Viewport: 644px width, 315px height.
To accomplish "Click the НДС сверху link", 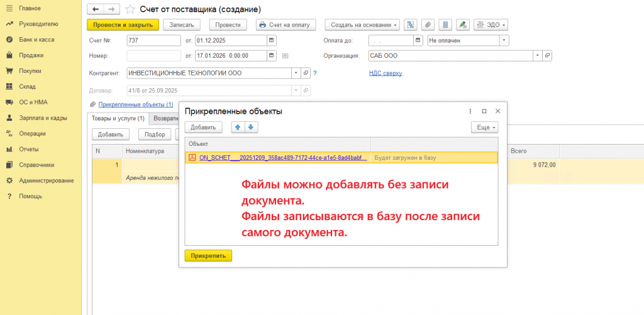I will point(385,73).
